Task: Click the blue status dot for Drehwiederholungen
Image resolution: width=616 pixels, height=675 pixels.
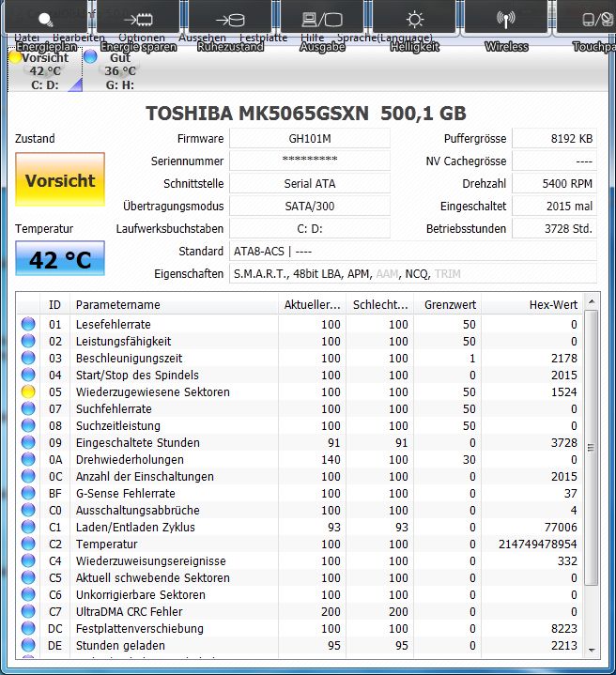Action: (x=28, y=459)
